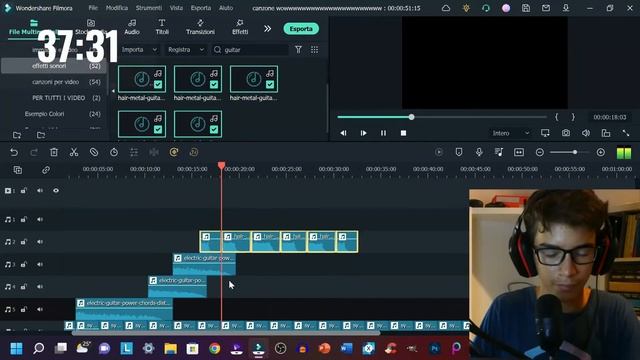Filter media with funnel icon
The width and height of the screenshot is (640, 360).
point(298,49)
